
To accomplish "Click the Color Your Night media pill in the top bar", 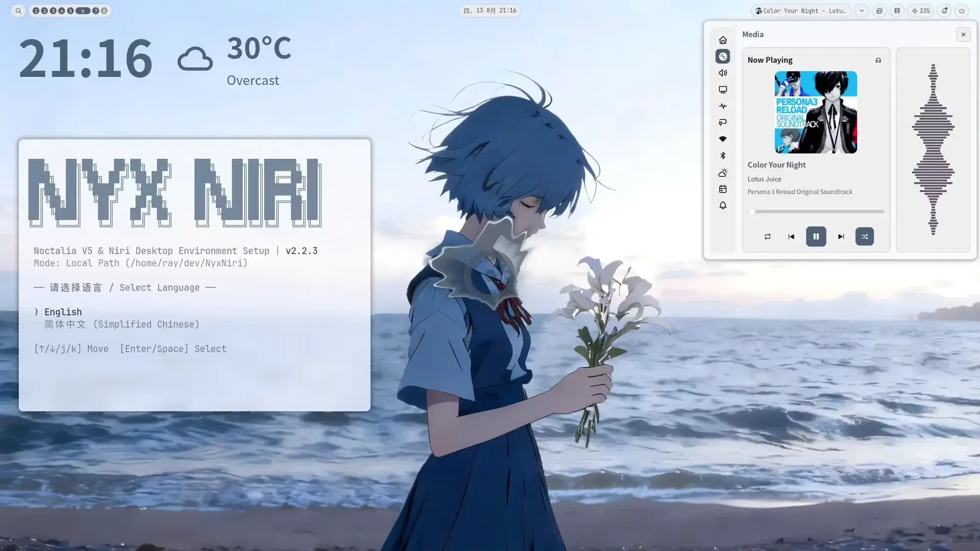I will coord(801,11).
